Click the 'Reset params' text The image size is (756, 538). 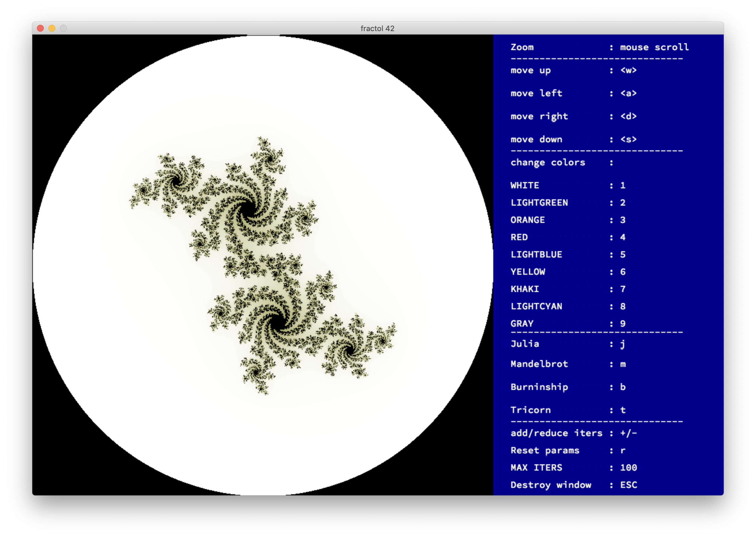click(545, 450)
